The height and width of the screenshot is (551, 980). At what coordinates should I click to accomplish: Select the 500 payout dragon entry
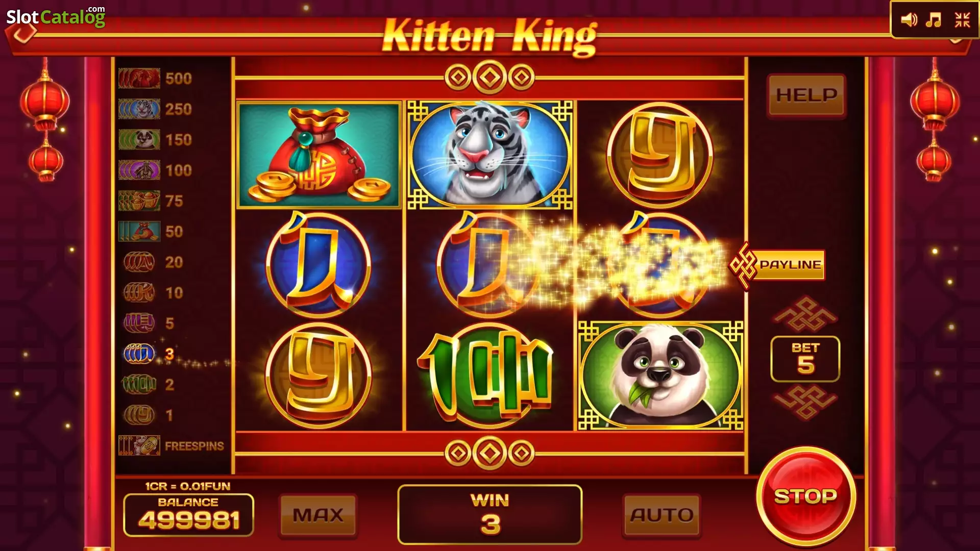point(156,79)
